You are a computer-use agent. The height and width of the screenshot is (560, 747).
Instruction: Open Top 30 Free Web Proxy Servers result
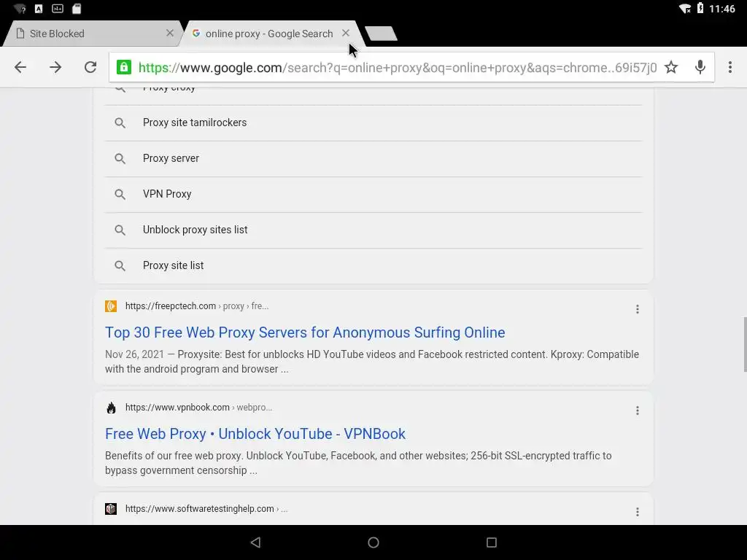[x=305, y=332]
